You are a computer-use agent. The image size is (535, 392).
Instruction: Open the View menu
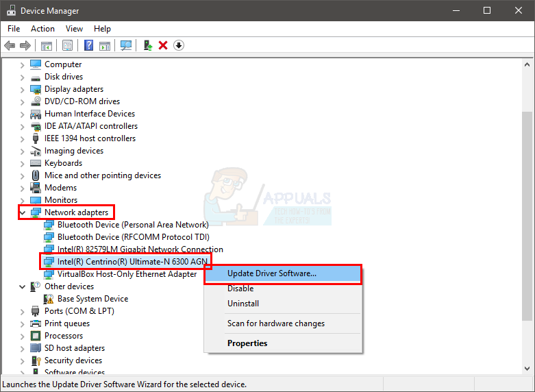(x=74, y=29)
